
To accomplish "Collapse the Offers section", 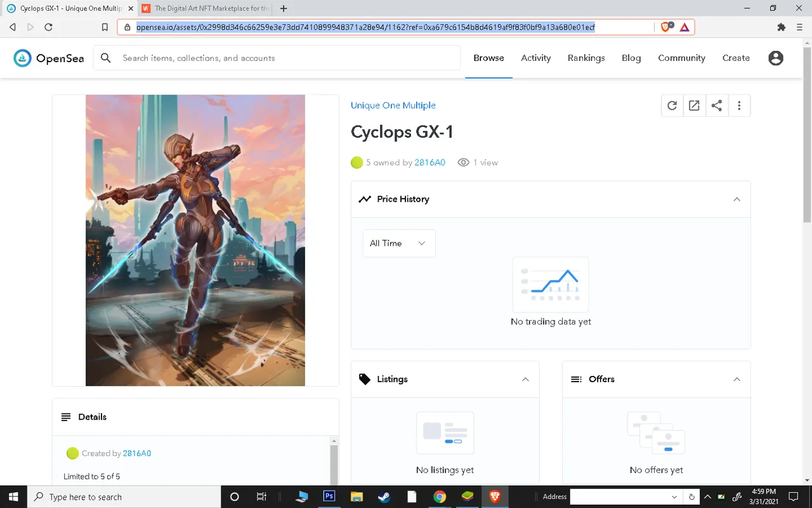I will point(737,379).
